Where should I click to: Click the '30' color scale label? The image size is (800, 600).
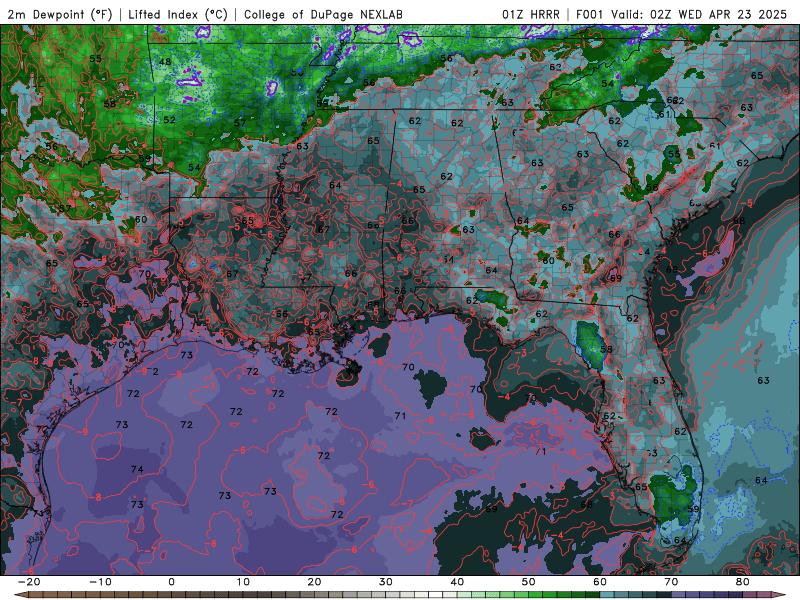point(386,582)
